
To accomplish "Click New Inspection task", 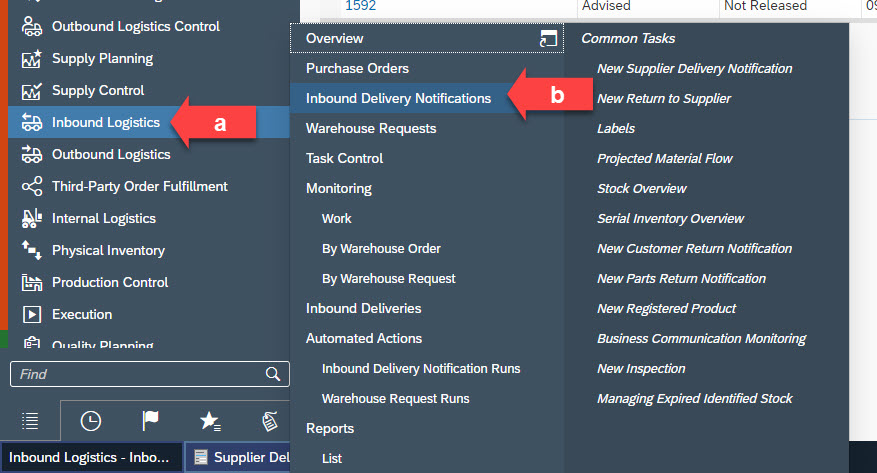I will coord(641,368).
